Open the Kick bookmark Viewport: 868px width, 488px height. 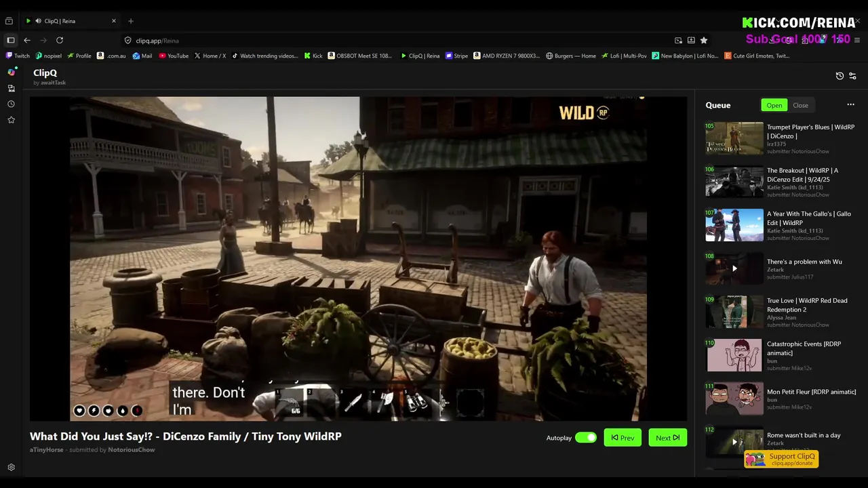(313, 56)
